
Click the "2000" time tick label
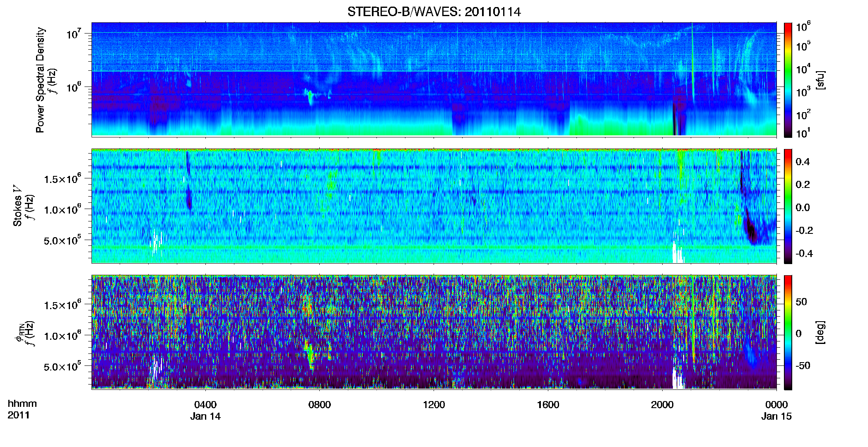[x=662, y=405]
